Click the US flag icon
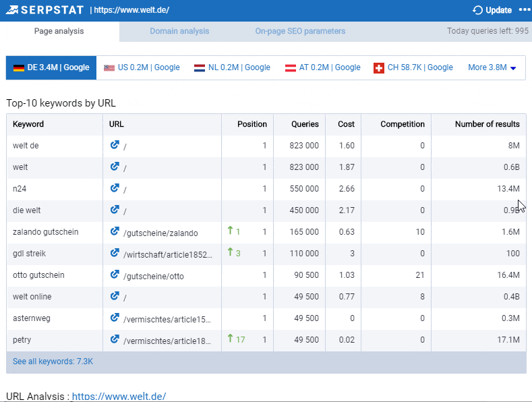This screenshot has width=532, height=402. pyautogui.click(x=109, y=68)
